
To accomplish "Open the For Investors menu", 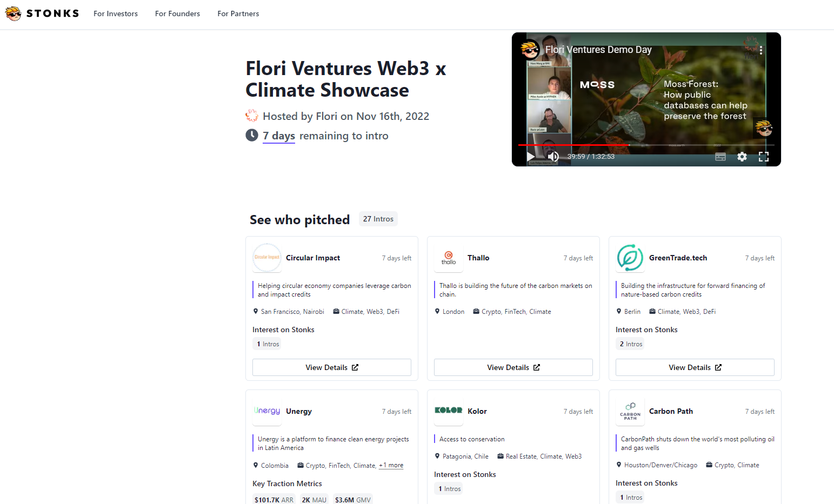I will [116, 14].
